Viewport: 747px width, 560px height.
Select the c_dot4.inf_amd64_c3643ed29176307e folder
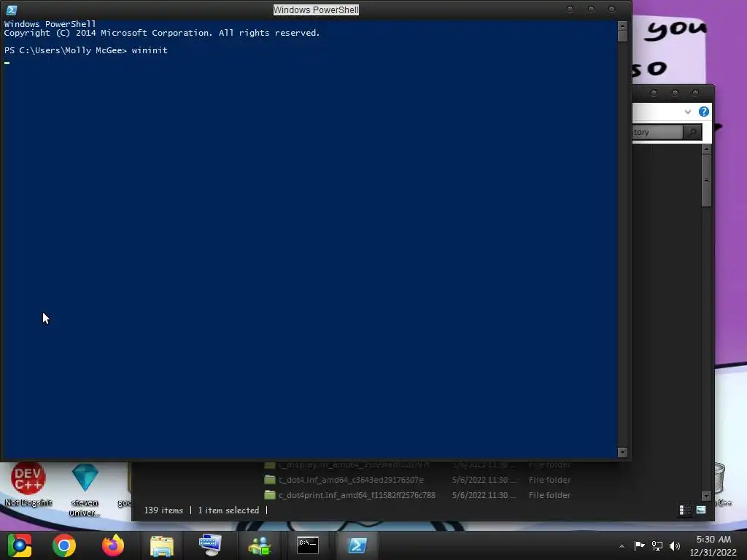(351, 480)
